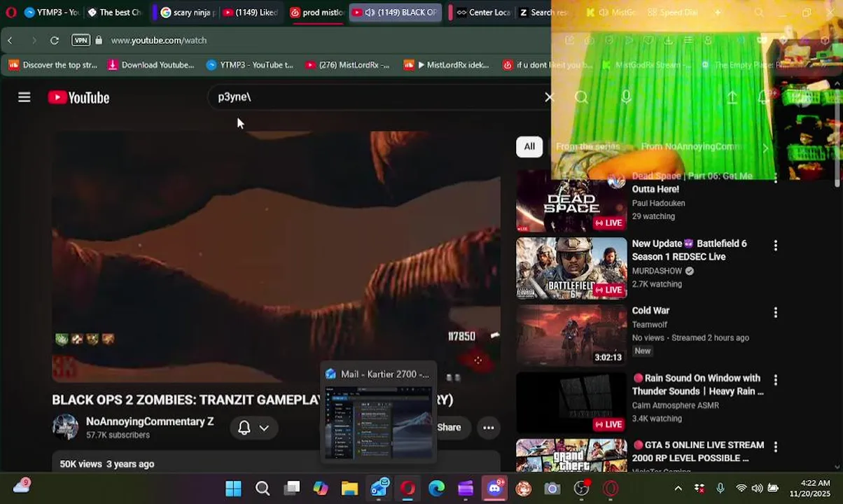The height and width of the screenshot is (504, 843).
Task: Start voice search with the microphone icon
Action: pos(626,97)
